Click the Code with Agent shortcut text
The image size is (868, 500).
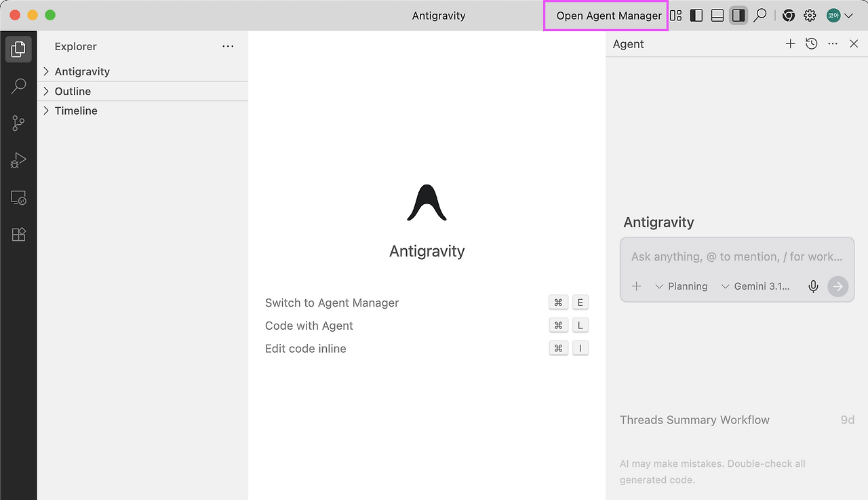click(x=309, y=326)
